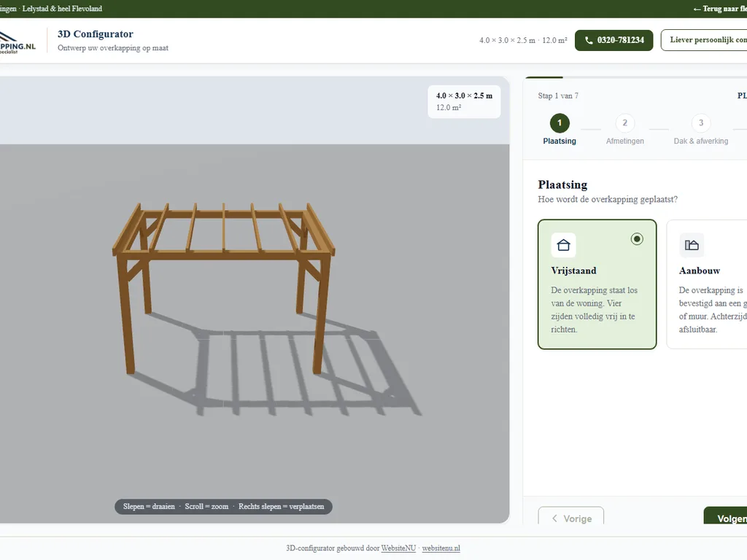
Task: Toggle the Vrijstaand radio button
Action: point(637,238)
